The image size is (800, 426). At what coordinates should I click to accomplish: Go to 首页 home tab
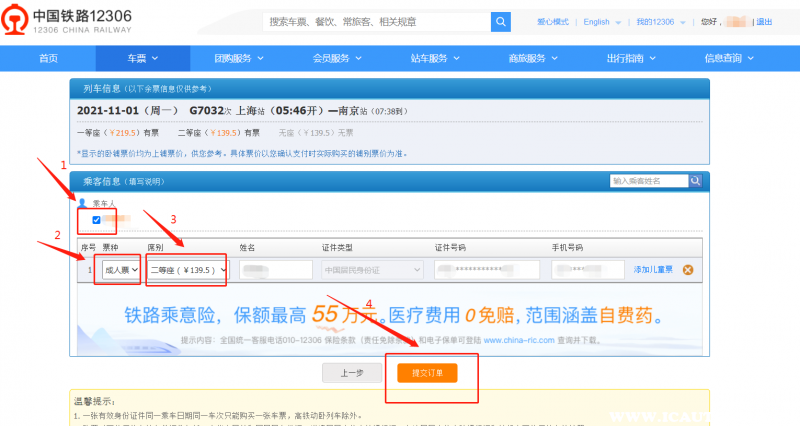[x=48, y=58]
